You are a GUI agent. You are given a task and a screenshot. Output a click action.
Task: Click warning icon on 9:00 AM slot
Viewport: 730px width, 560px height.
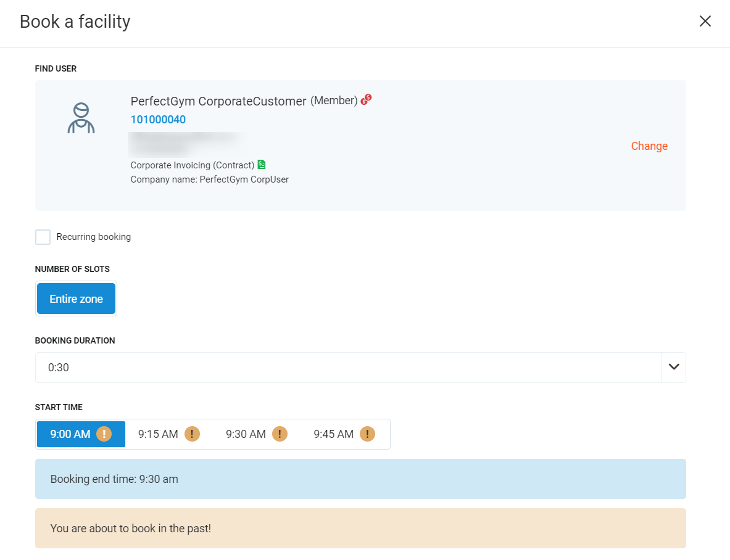104,434
